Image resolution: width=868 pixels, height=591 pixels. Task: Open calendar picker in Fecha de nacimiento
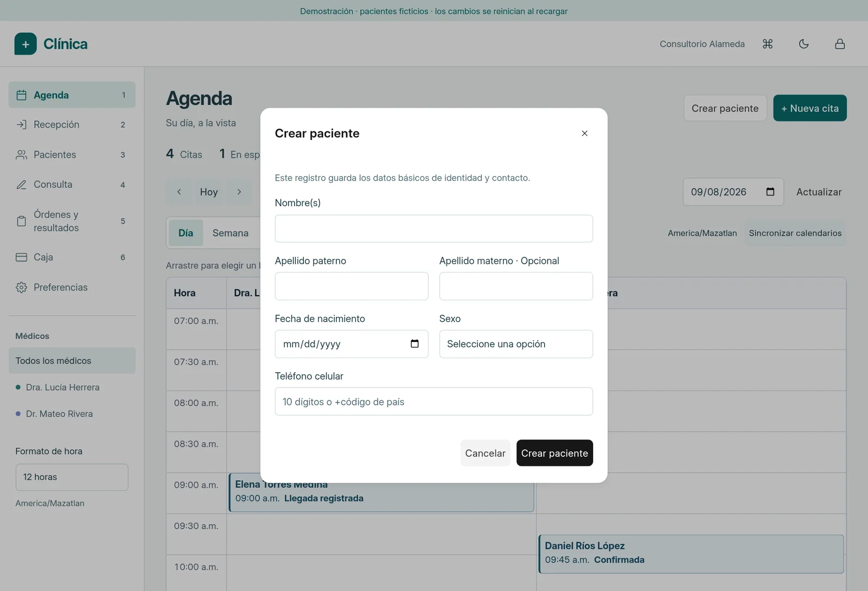414,344
